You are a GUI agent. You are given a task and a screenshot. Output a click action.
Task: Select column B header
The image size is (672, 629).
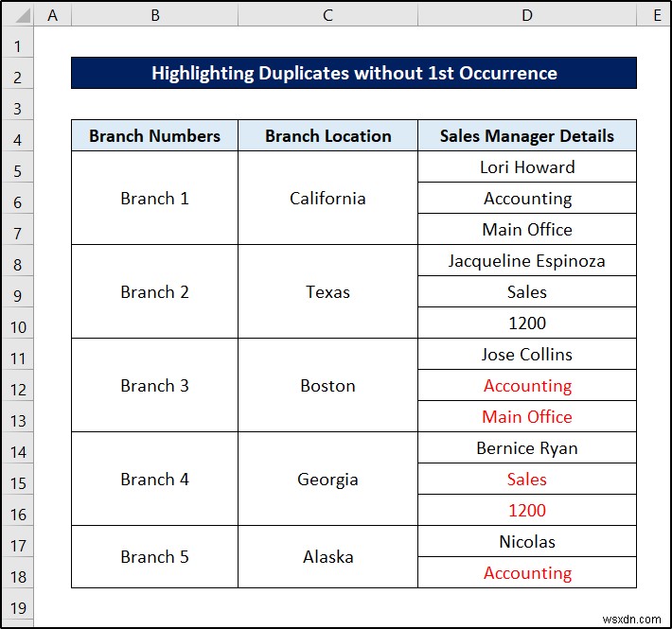point(154,15)
